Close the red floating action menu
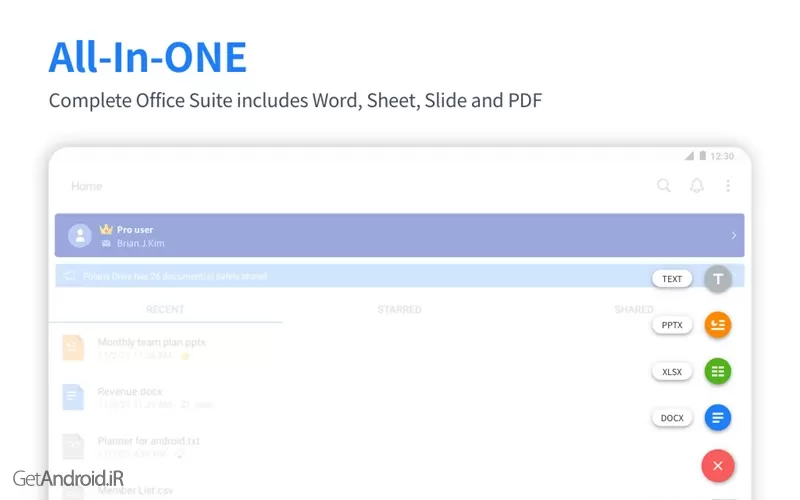800x500 pixels. pos(718,465)
